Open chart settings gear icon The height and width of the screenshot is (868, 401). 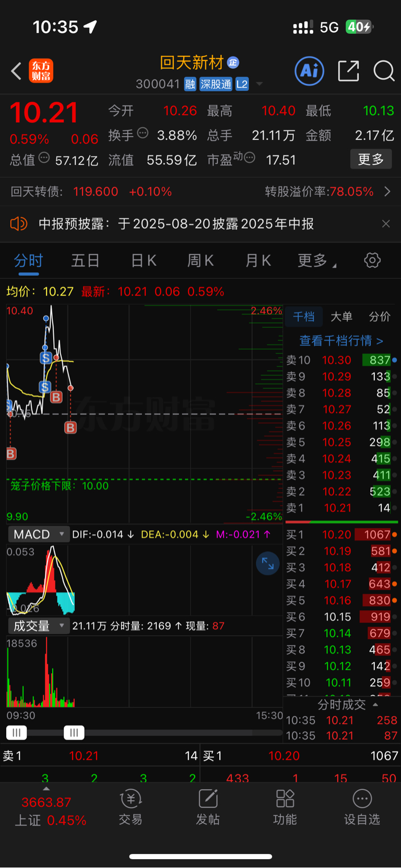point(372,260)
